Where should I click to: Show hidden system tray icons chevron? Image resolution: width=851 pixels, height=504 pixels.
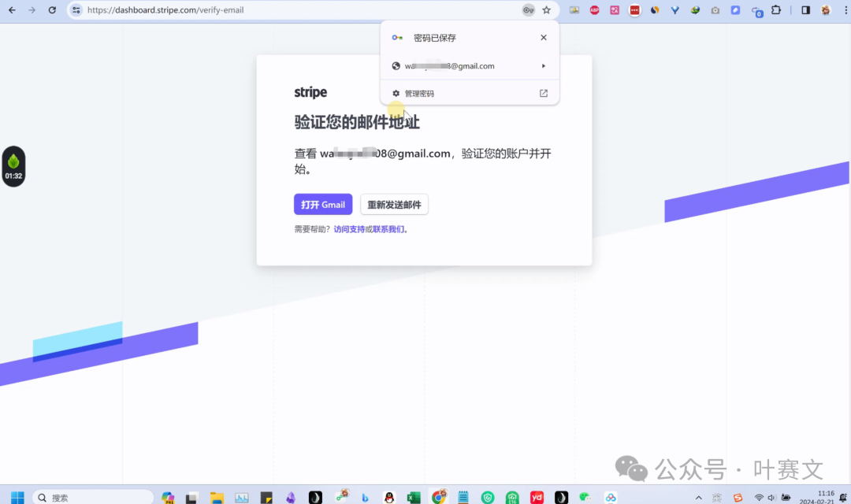698,498
